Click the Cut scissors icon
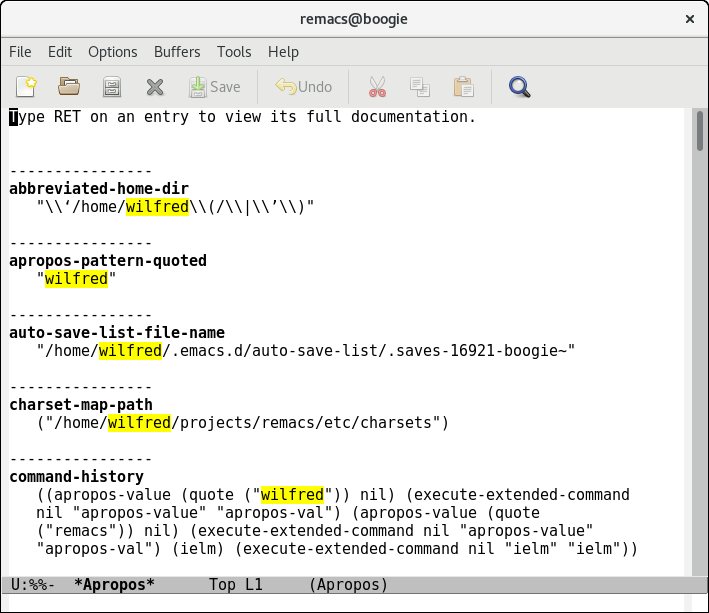The image size is (709, 613). 377,86
